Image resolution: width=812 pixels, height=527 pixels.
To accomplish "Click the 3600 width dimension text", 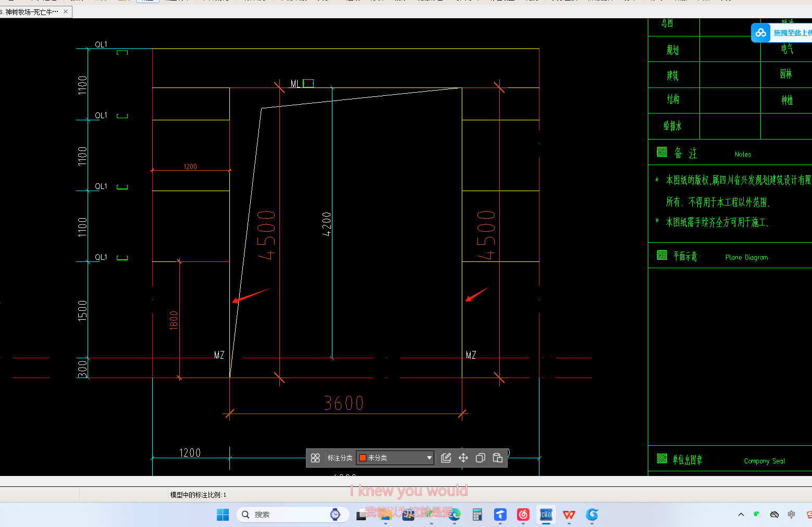I will 344,403.
